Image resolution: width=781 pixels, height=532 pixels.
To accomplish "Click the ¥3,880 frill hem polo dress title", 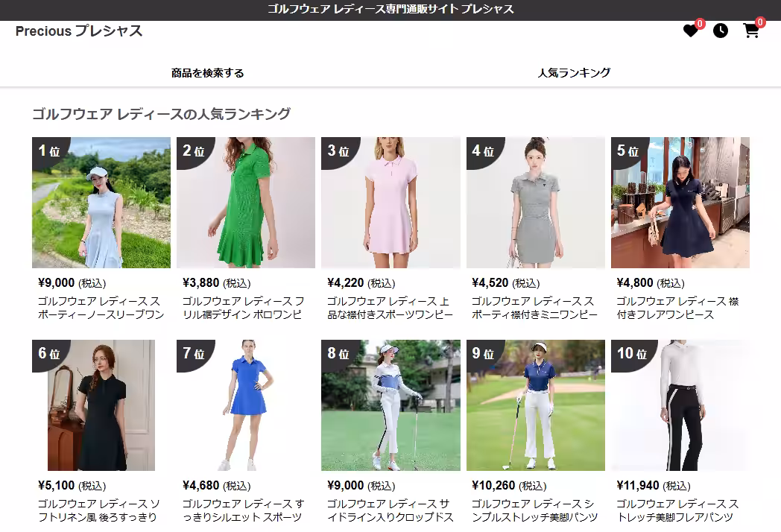I will [243, 308].
